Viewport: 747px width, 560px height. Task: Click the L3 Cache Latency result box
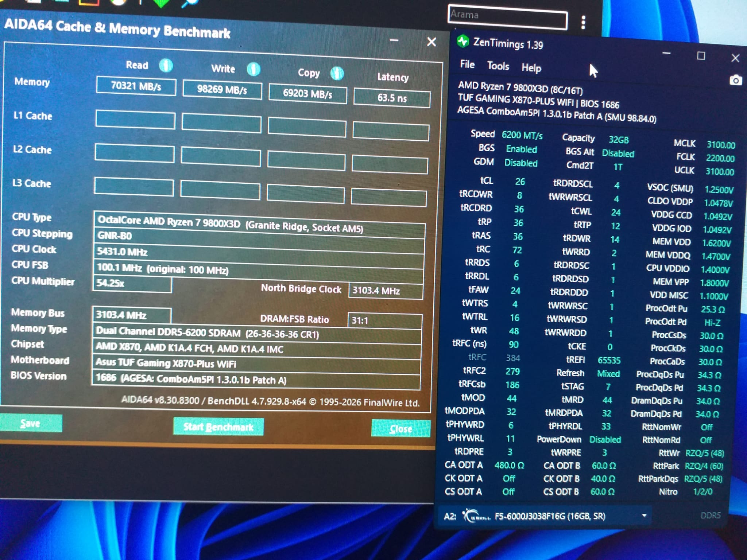click(x=389, y=197)
